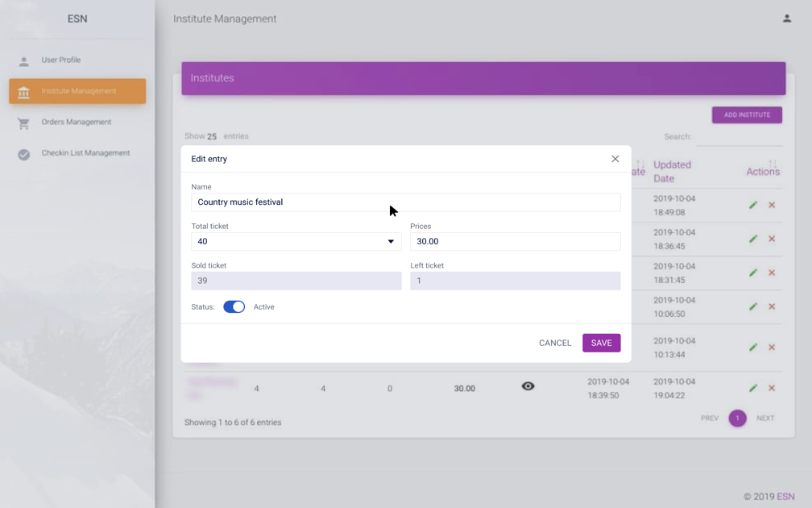The height and width of the screenshot is (508, 812).
Task: Open the Show entries count selector
Action: coord(212,137)
